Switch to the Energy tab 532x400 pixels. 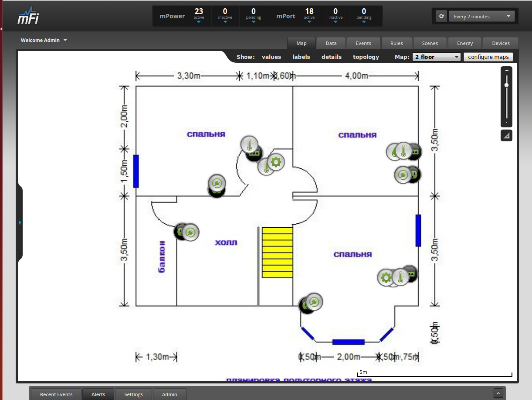(x=465, y=43)
